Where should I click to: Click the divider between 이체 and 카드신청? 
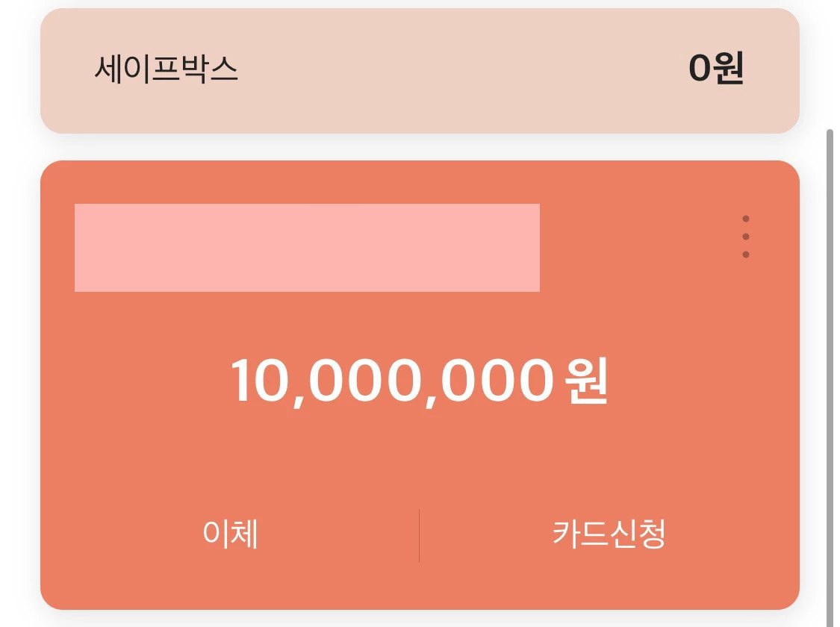point(419,535)
